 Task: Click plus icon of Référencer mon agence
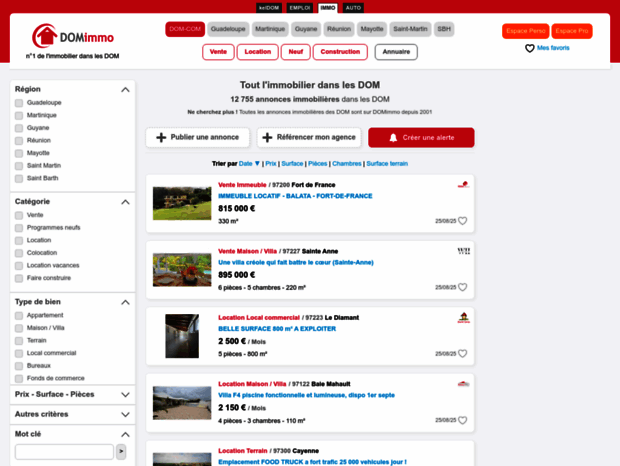267,137
